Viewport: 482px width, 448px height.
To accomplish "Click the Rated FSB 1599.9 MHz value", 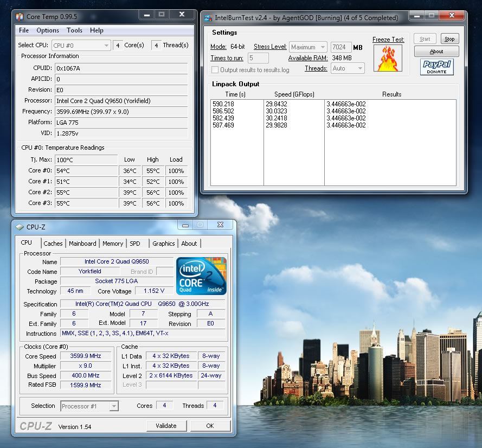I will point(86,385).
